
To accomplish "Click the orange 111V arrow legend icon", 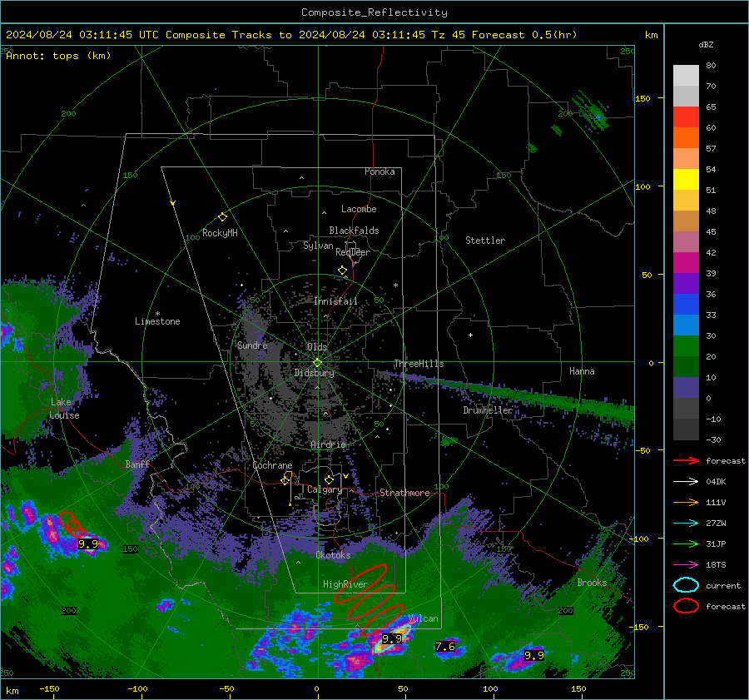I will (686, 502).
